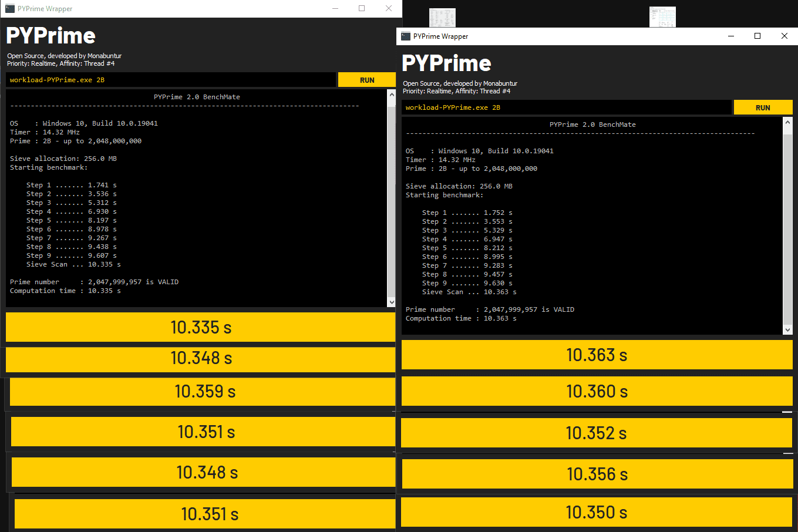Click the console scroll-up arrow in the 10.335 s window
This screenshot has width=798, height=532.
tap(392, 94)
